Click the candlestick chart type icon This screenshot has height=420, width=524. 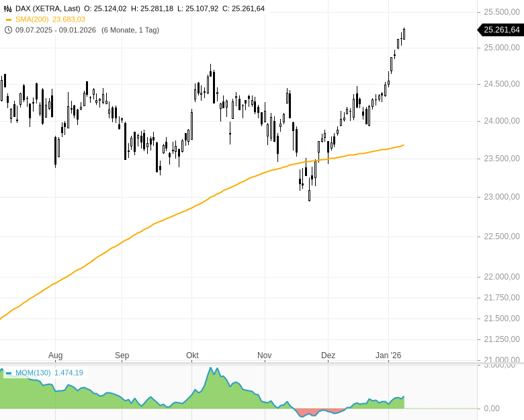(x=8, y=9)
